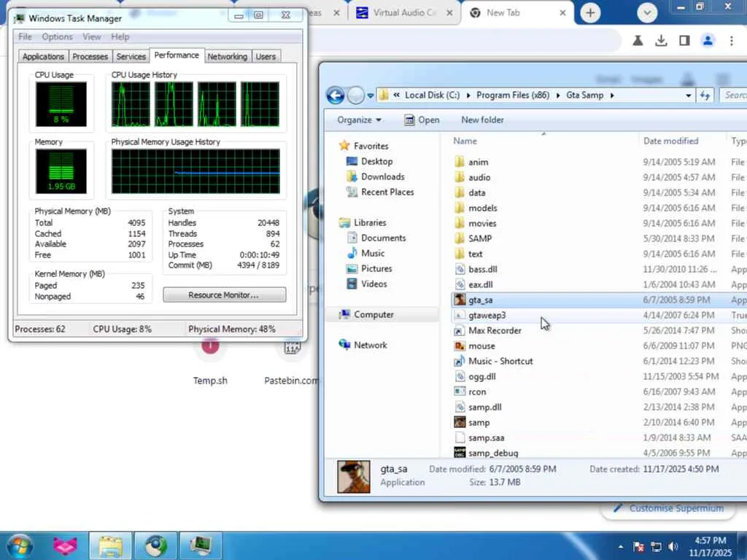This screenshot has height=560, width=747.
Task: Select the models folder icon
Action: coord(460,208)
